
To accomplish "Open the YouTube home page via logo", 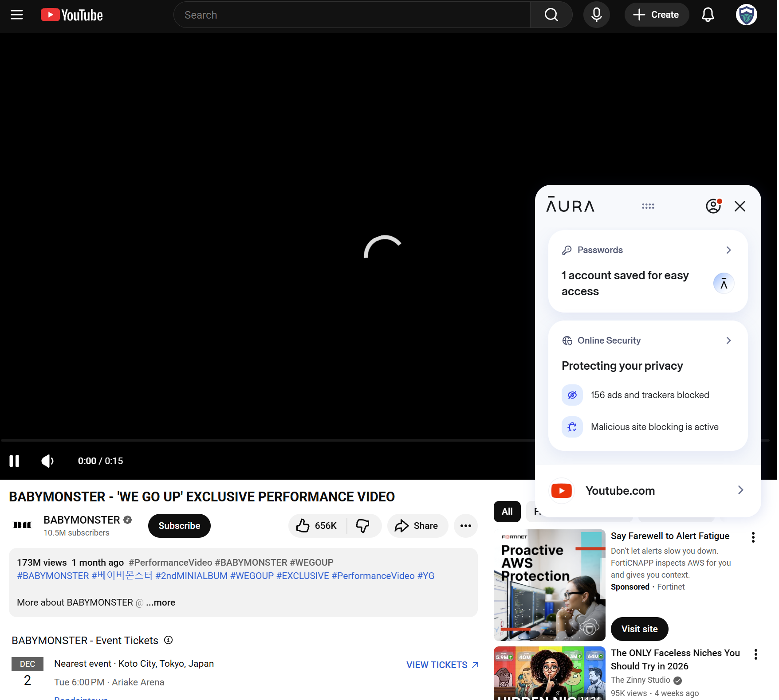I will (71, 15).
